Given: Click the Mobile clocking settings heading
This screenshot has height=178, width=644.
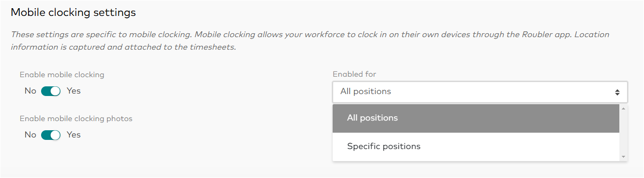Looking at the screenshot, I should pyautogui.click(x=73, y=13).
